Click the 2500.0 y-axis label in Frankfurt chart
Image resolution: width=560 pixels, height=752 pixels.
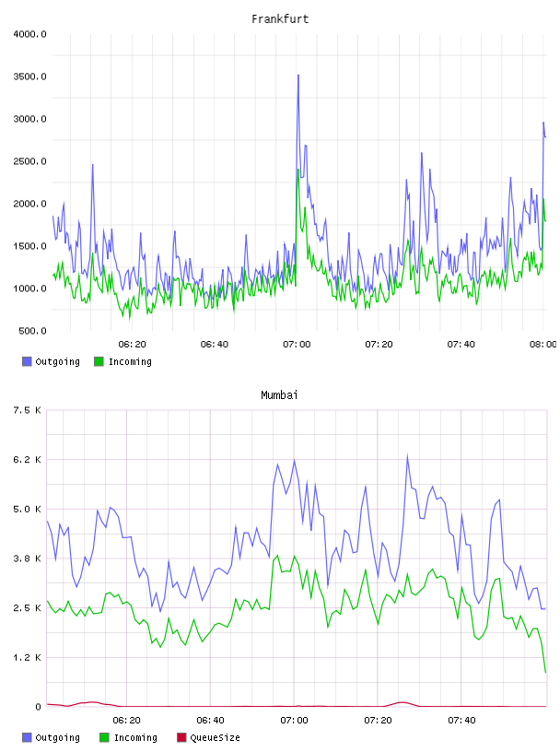click(x=29, y=161)
